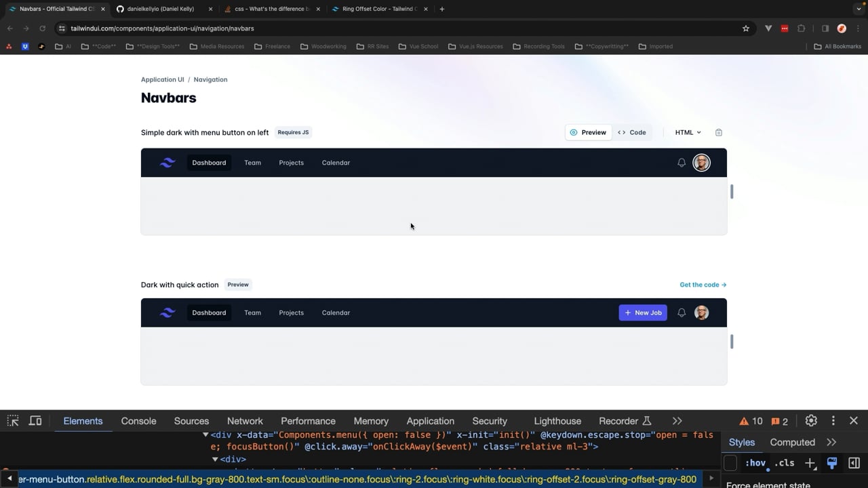
Task: Select the Elements tab
Action: (83, 421)
